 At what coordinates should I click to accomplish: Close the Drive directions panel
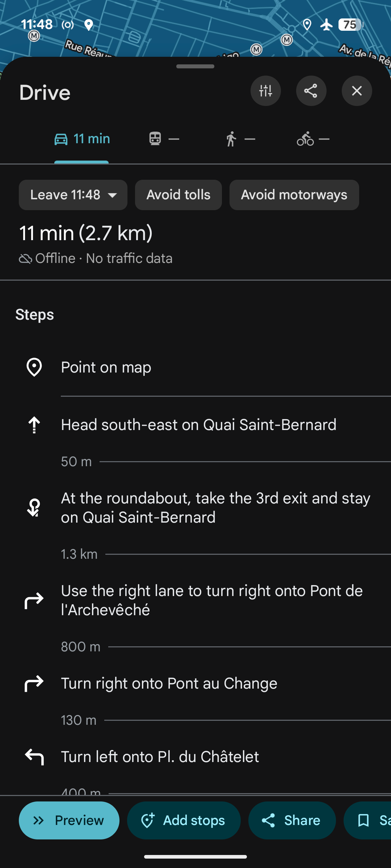pos(357,91)
